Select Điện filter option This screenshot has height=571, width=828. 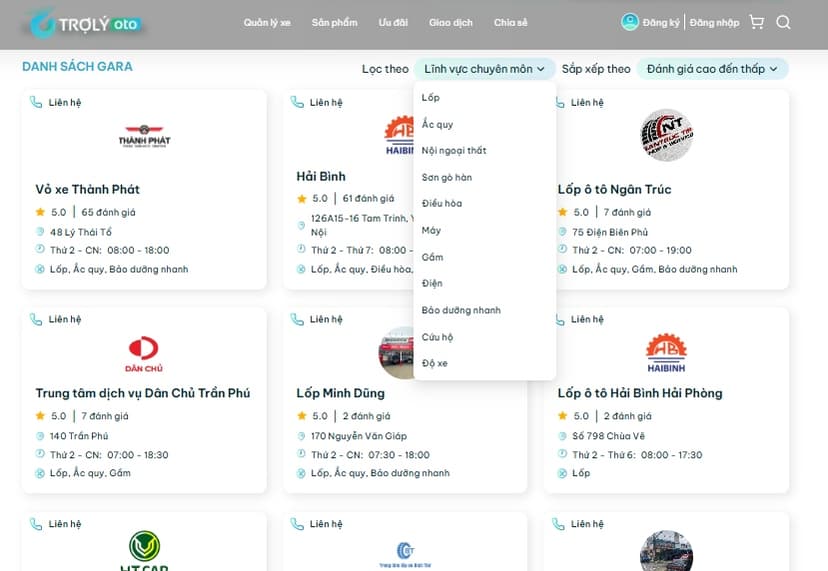(432, 283)
